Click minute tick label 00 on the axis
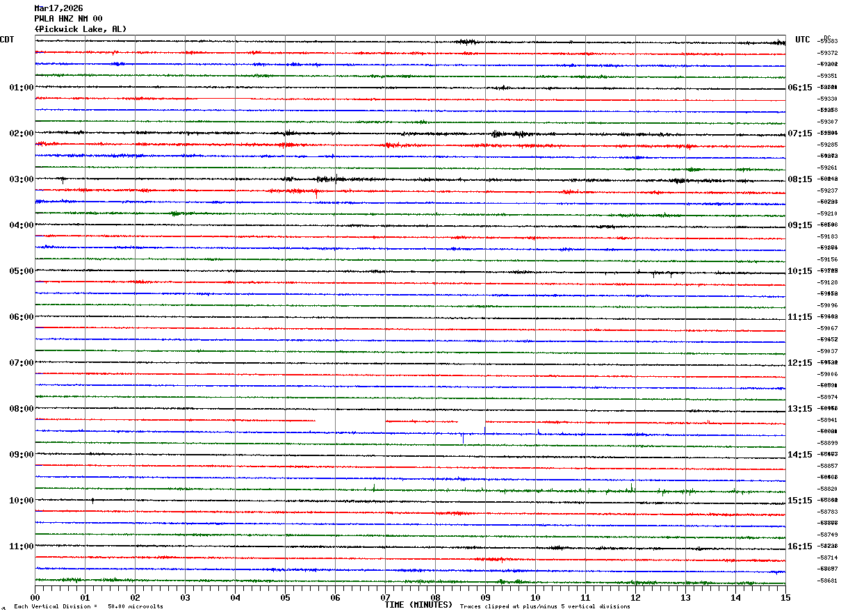This screenshot has width=841, height=616. pyautogui.click(x=35, y=597)
